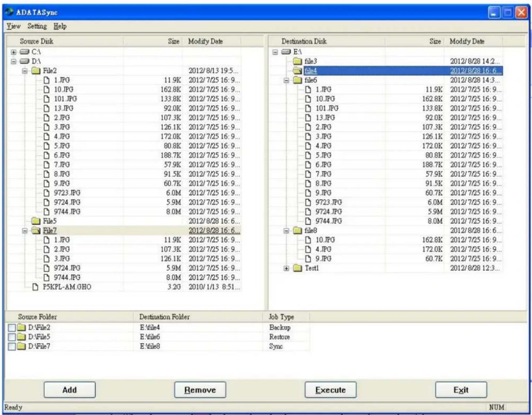Click file icon of 13.JPG under file6
The height and width of the screenshot is (415, 532).
[x=308, y=118]
